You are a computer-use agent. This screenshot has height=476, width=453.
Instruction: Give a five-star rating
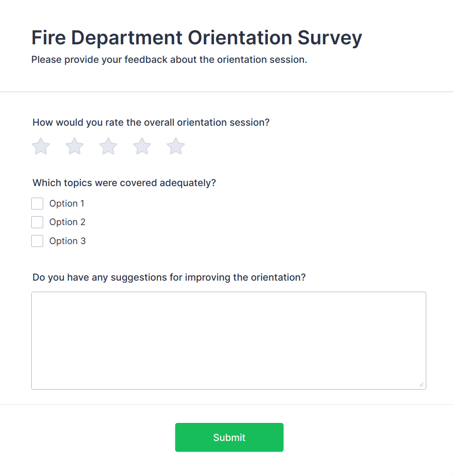[x=175, y=146]
